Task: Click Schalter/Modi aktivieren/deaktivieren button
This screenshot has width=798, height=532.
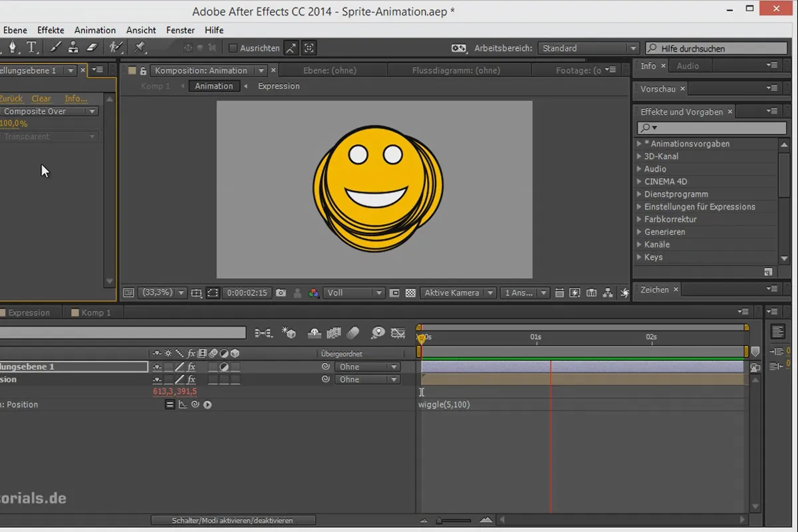Action: 232,520
